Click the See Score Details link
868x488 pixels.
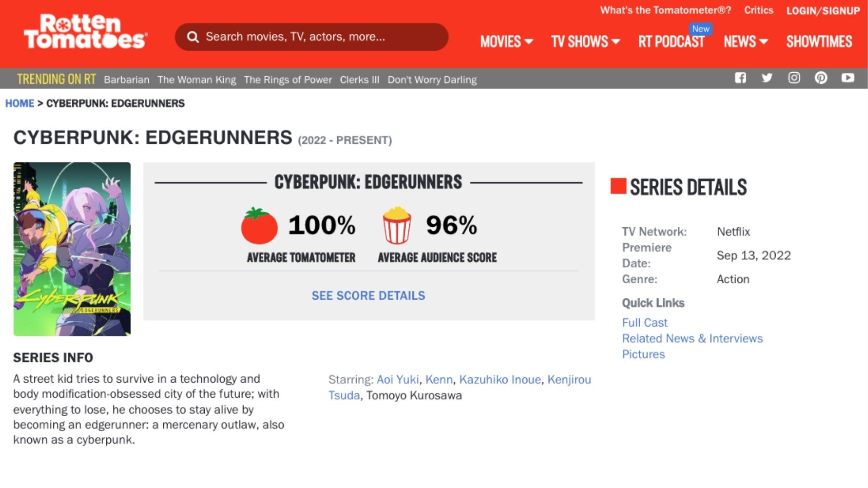pyautogui.click(x=368, y=296)
